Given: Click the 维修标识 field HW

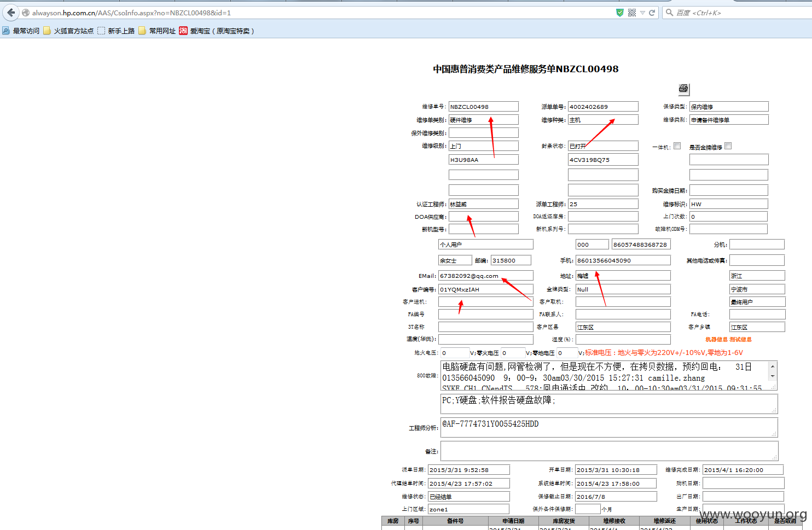Looking at the screenshot, I should click(x=729, y=204).
